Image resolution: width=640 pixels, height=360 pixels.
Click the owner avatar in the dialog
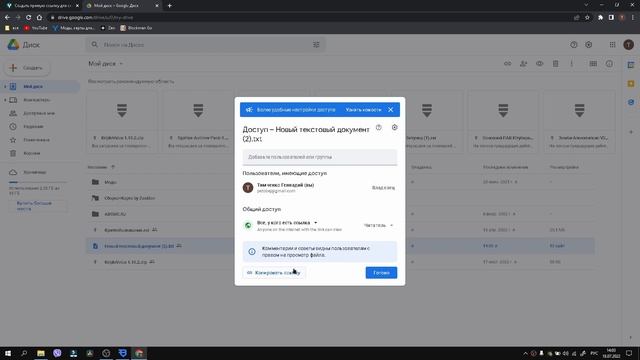(248, 187)
